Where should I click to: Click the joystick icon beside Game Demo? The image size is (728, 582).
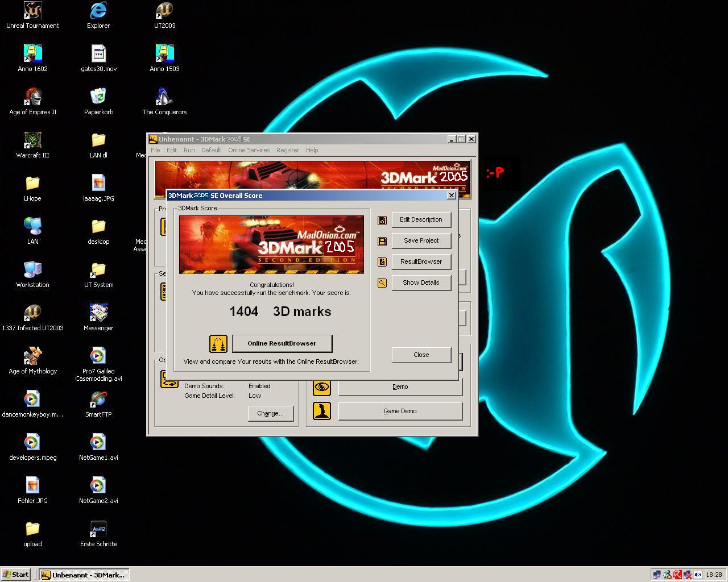[x=322, y=411]
